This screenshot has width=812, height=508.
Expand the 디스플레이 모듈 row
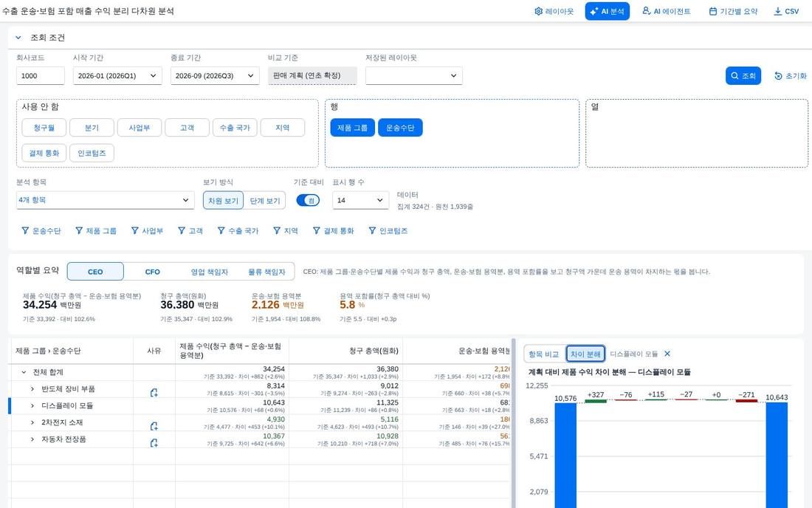point(32,406)
